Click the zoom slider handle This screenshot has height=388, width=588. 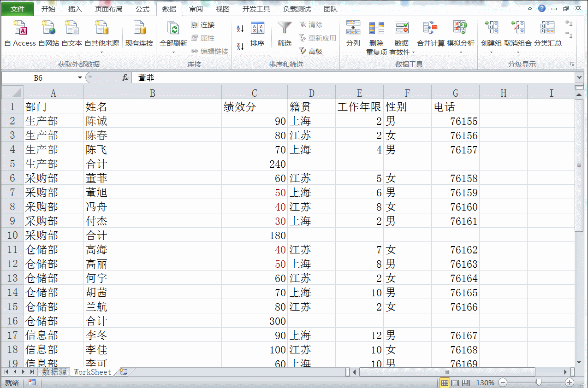pos(538,382)
